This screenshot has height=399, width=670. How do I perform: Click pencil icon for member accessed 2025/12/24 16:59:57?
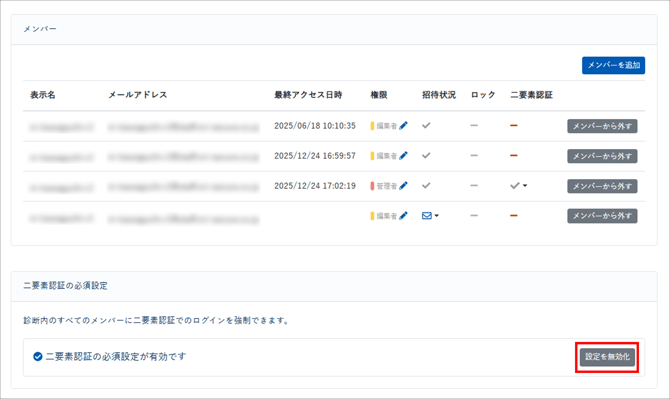coord(403,155)
